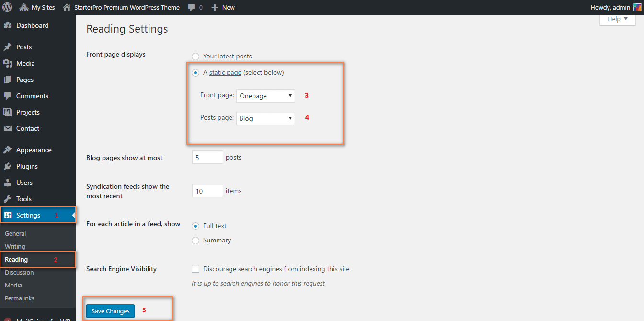Select 'Your latest posts' radio button
Viewport: 644px width, 321px height.
coord(195,57)
